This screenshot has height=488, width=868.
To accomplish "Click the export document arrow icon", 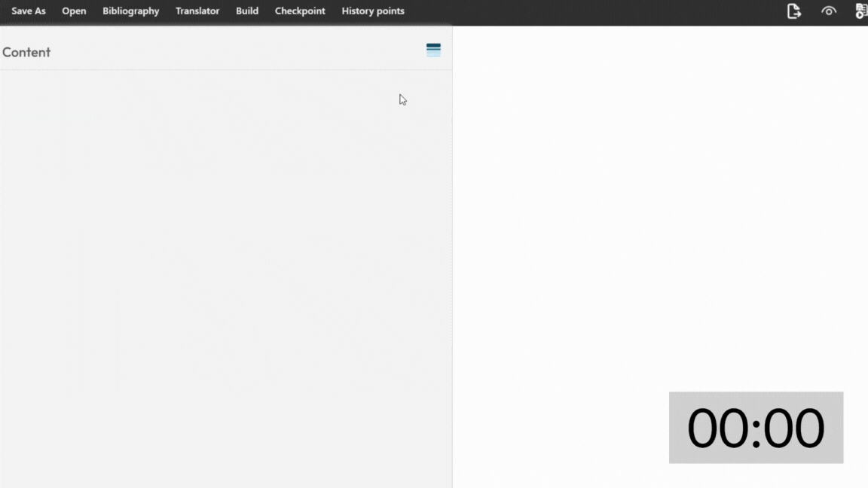I will click(793, 11).
